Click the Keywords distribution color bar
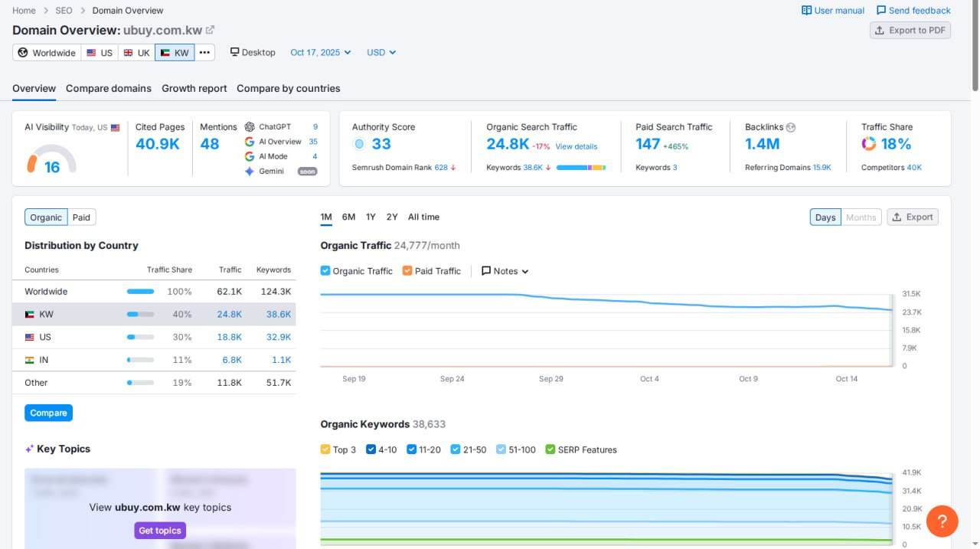 tap(581, 168)
